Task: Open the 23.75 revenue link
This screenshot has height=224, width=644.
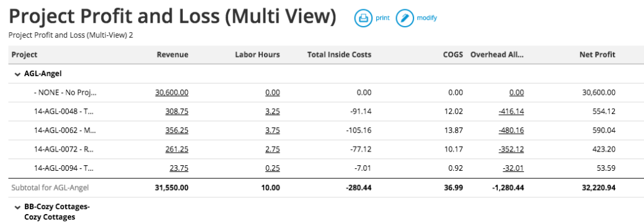Action: click(179, 168)
